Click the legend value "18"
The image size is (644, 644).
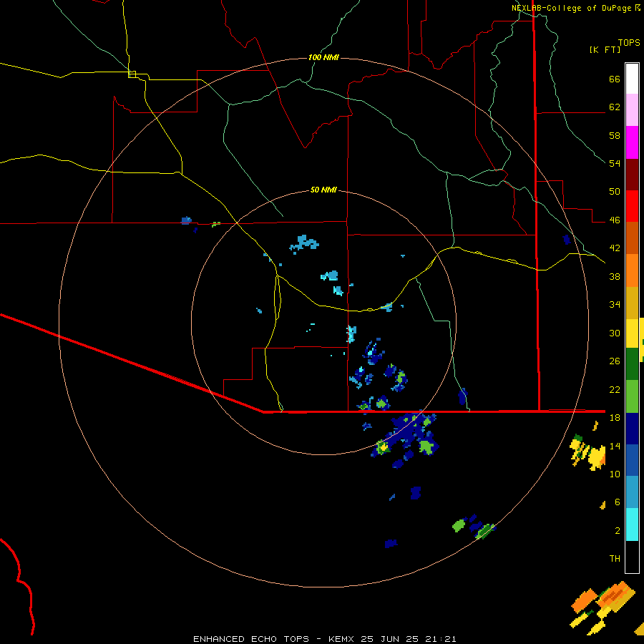[x=615, y=418]
